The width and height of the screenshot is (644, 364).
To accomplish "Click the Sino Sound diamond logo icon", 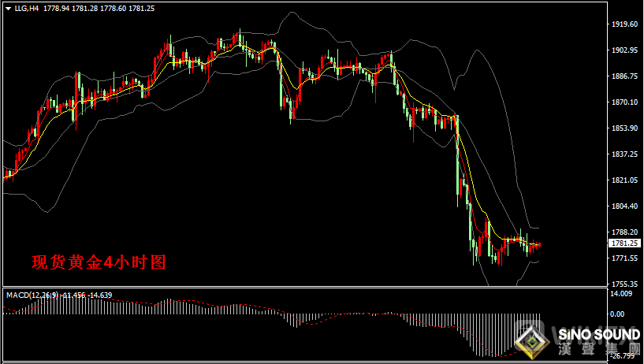I will [x=533, y=340].
